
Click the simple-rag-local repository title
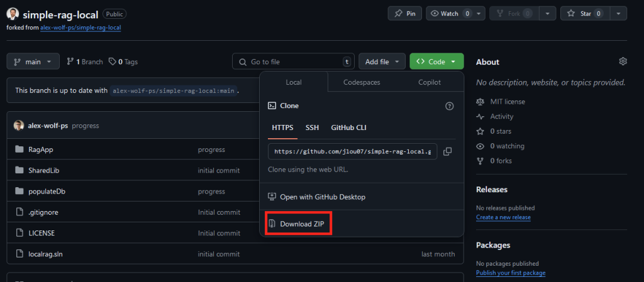[60, 14]
